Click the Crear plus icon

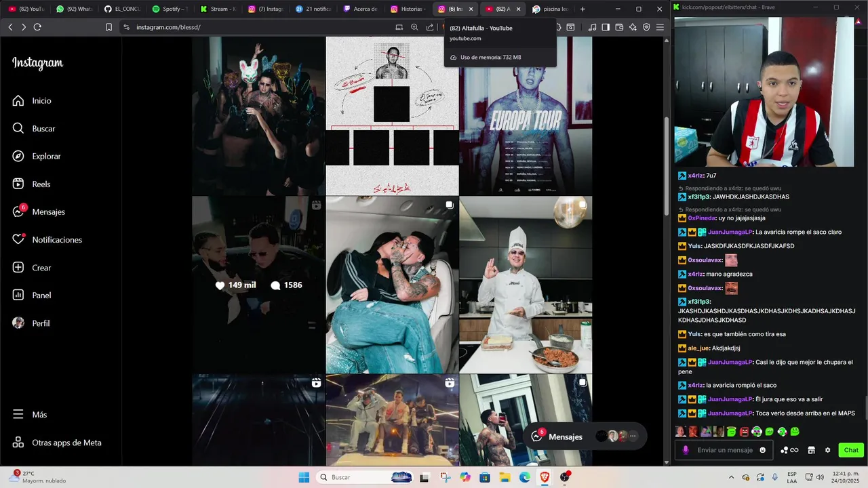[x=18, y=268]
